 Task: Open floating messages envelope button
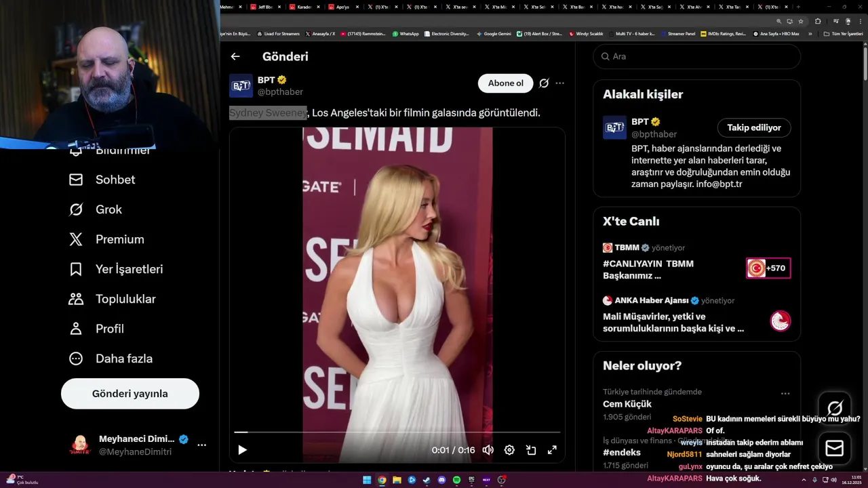835,448
